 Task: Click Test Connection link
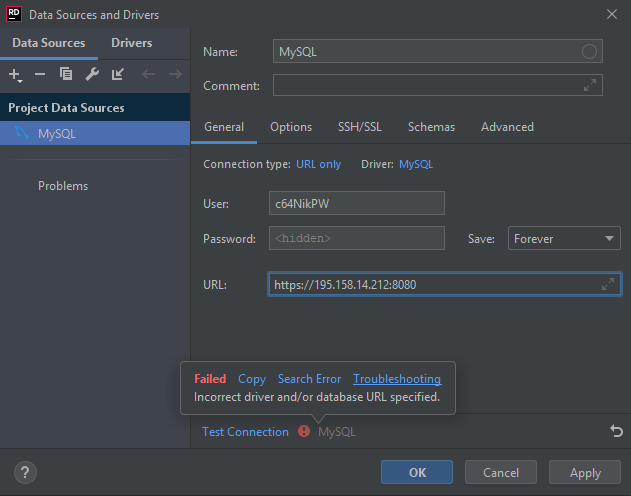click(245, 432)
